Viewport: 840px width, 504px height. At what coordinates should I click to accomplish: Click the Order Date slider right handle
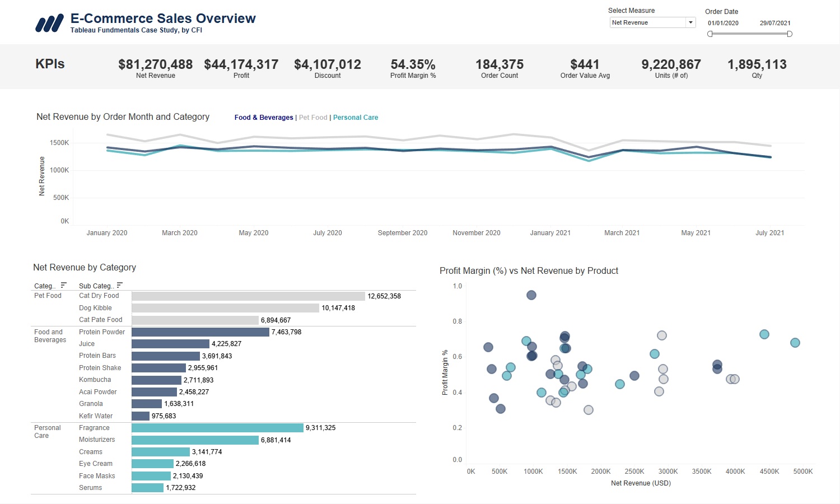[790, 34]
